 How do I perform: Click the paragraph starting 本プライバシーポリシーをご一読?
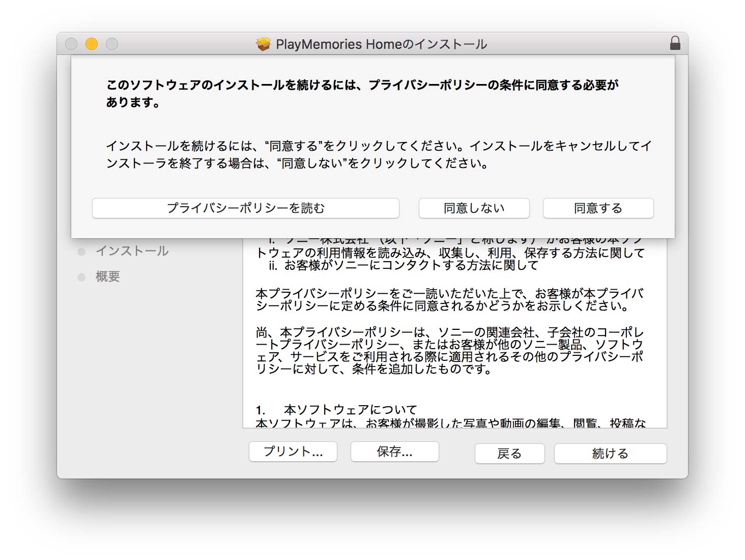coord(450,300)
